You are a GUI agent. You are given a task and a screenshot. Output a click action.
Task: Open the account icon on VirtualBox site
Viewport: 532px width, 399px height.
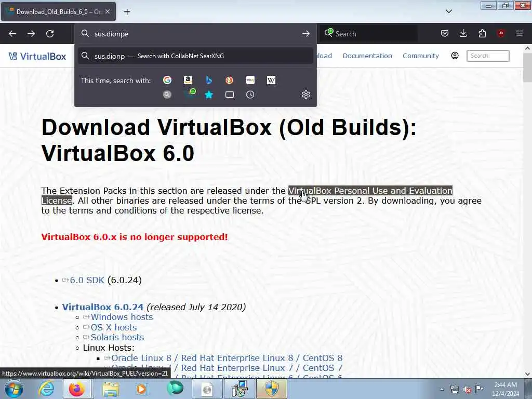click(455, 56)
